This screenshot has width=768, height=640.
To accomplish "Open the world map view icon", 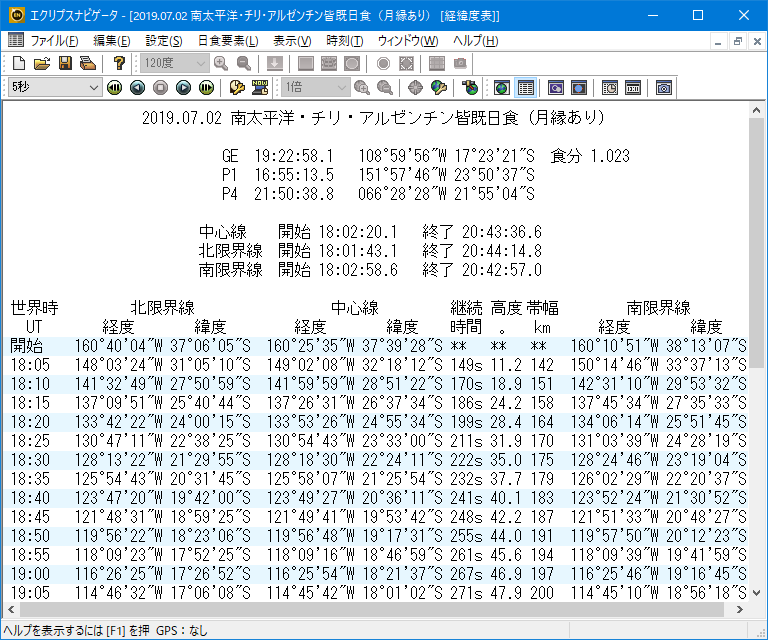I will (x=501, y=88).
